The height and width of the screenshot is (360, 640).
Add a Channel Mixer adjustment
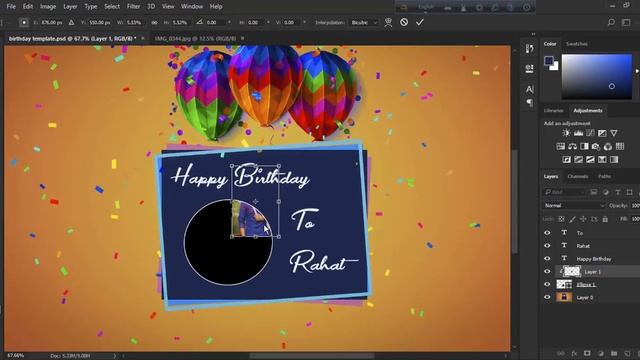pyautogui.click(x=608, y=146)
